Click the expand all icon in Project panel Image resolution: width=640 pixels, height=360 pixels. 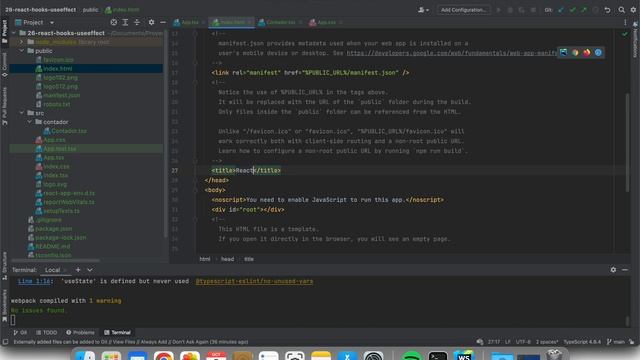click(x=125, y=22)
